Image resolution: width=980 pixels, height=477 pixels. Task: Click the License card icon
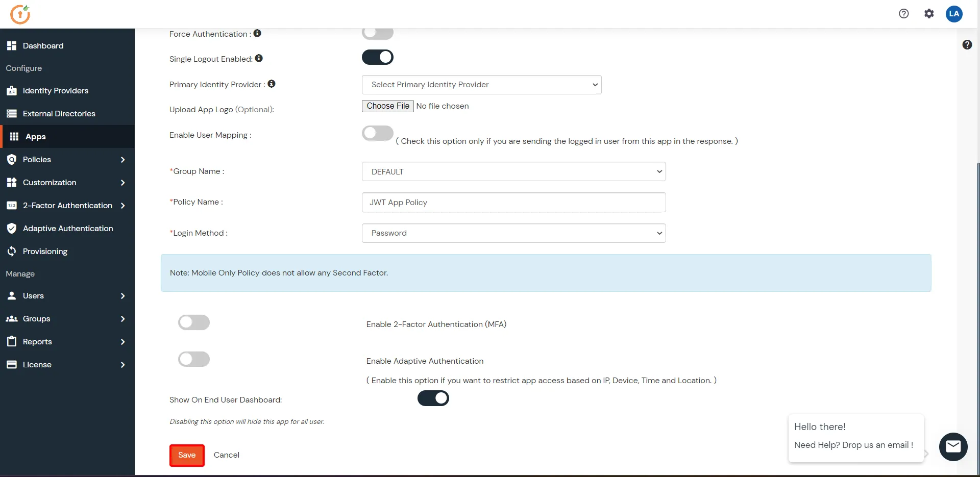point(12,365)
